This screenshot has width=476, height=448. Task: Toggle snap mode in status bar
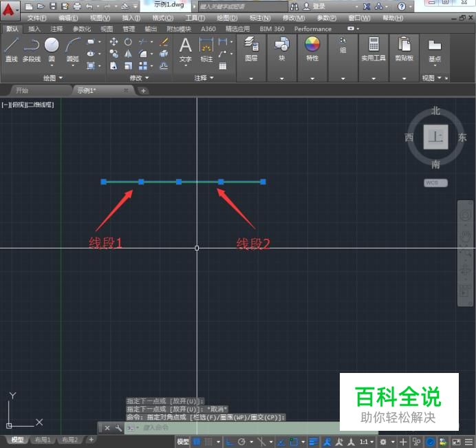[208, 442]
